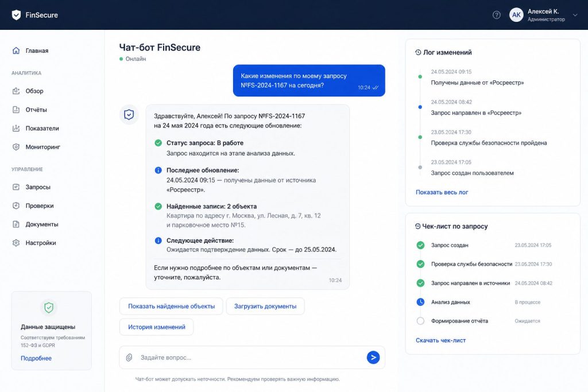Click Загрузить документы button

pyautogui.click(x=265, y=306)
